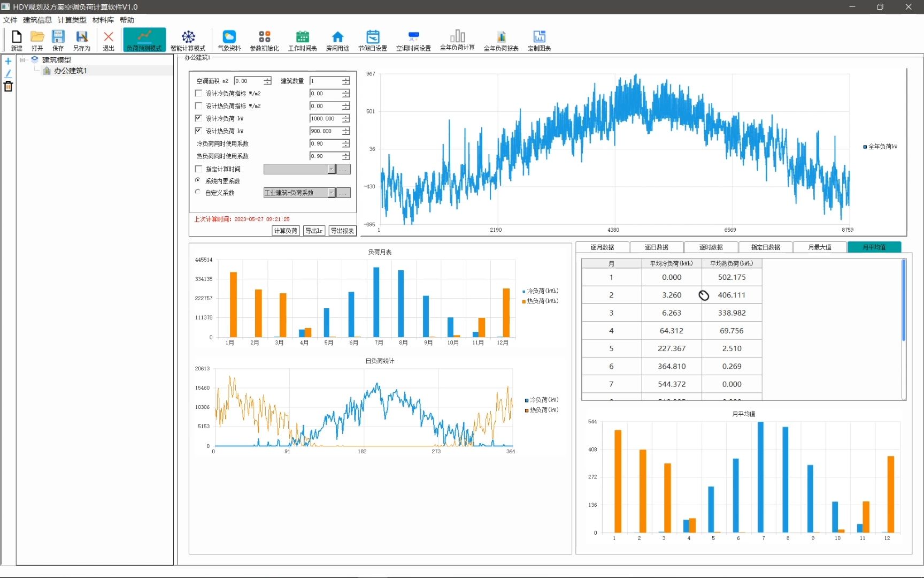This screenshot has height=578, width=924.
Task: Select 系统内置系数 radio button
Action: [x=198, y=180]
